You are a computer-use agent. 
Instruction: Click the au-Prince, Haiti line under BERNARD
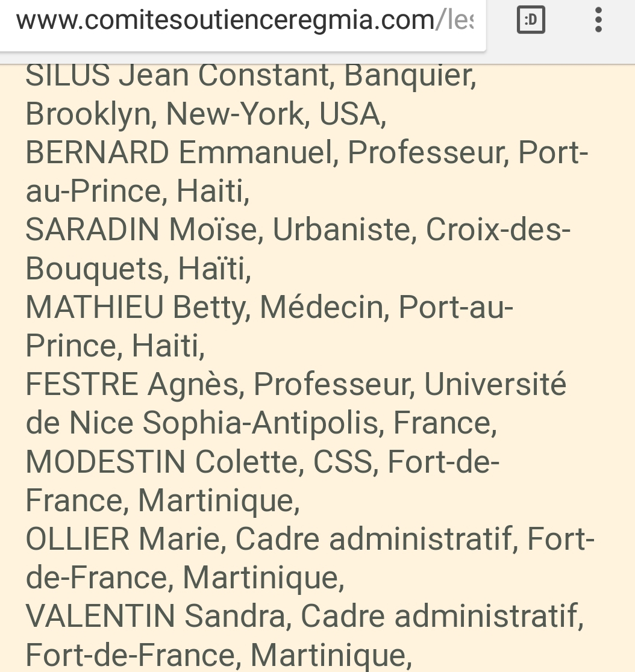click(x=137, y=191)
